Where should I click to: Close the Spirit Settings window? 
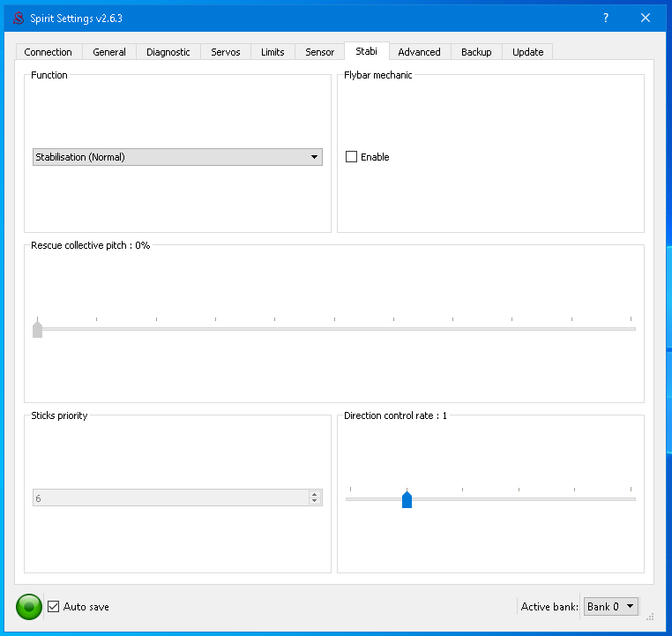(646, 18)
